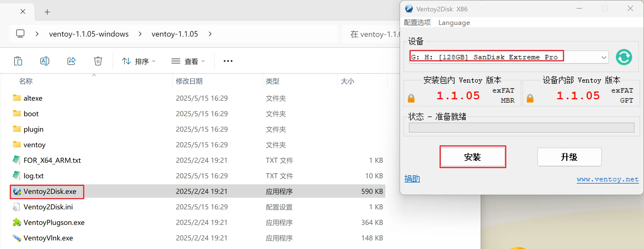Click the 590 KB size cell
This screenshot has height=249, width=644.
[372, 191]
